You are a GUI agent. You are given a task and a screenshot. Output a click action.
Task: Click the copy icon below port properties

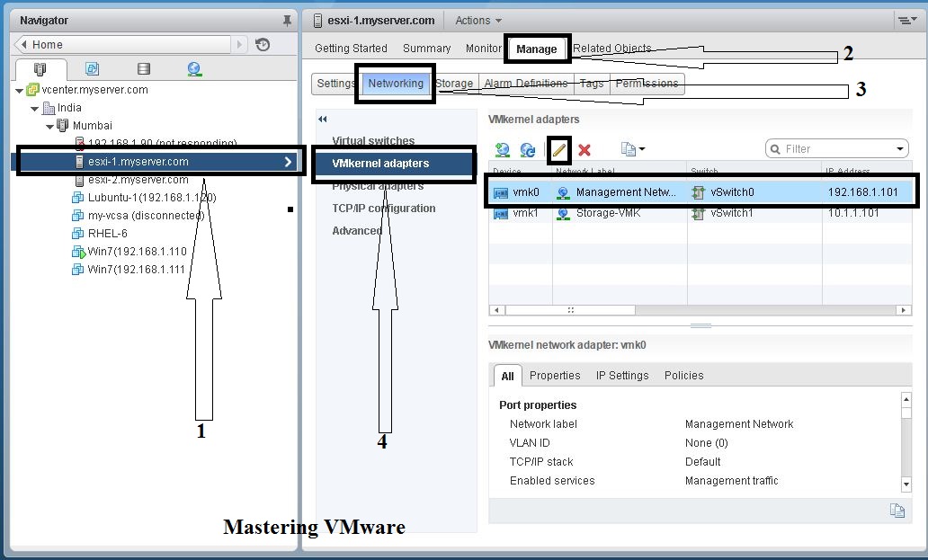[x=897, y=511]
